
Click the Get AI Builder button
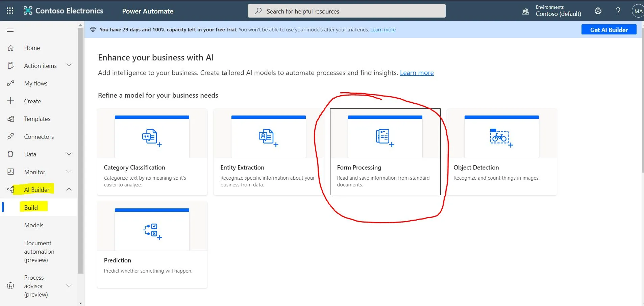pos(609,30)
